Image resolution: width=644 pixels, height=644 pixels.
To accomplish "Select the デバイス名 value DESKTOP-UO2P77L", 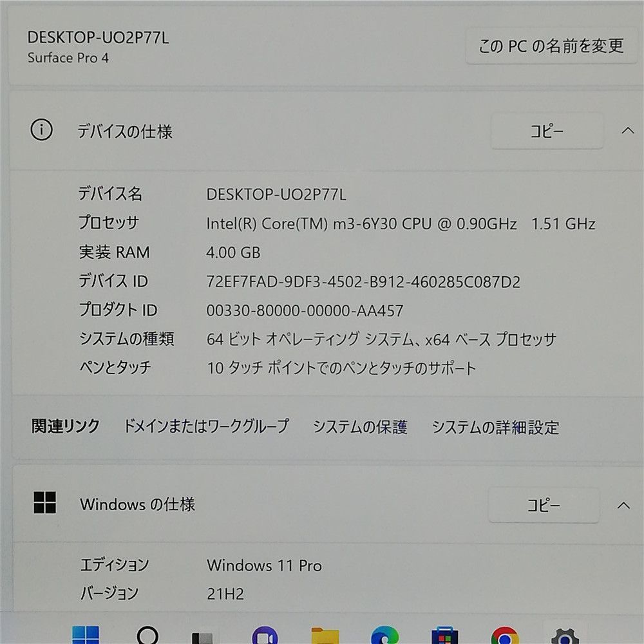I will pyautogui.click(x=276, y=194).
